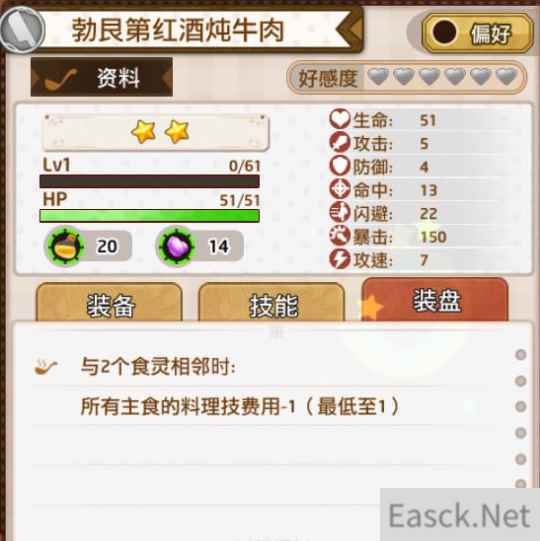Image resolution: width=540 pixels, height=541 pixels.
Task: Click the green HP bar
Action: [149, 216]
